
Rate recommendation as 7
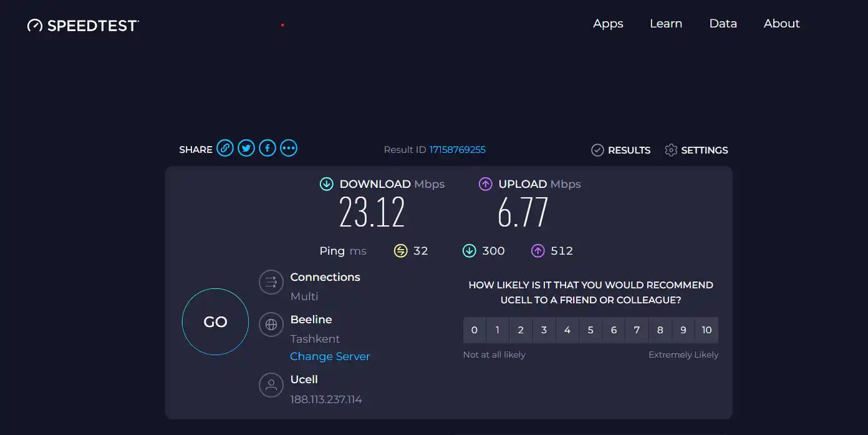pos(637,330)
